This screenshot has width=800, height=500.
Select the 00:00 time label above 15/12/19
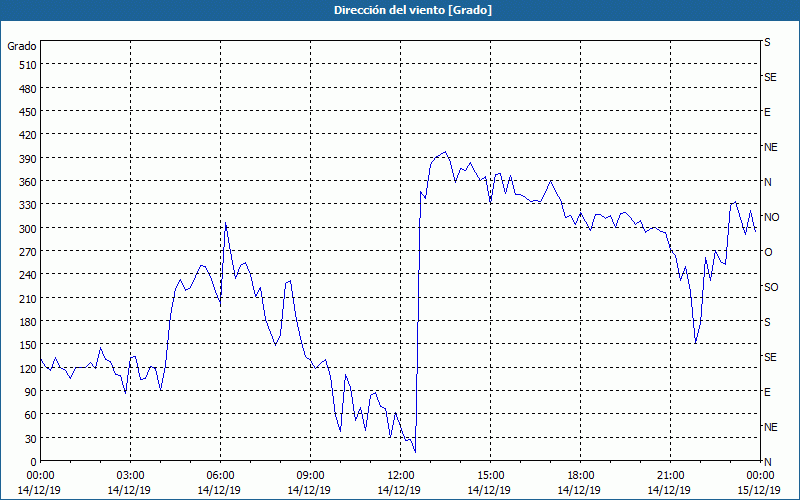coord(760,476)
